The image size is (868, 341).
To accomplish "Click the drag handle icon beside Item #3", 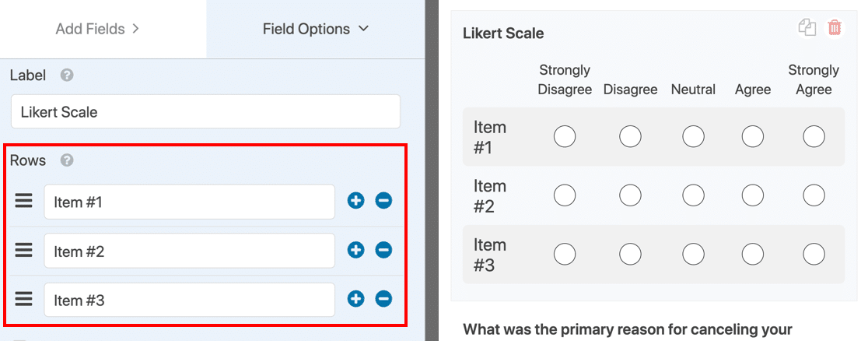I will tap(23, 300).
